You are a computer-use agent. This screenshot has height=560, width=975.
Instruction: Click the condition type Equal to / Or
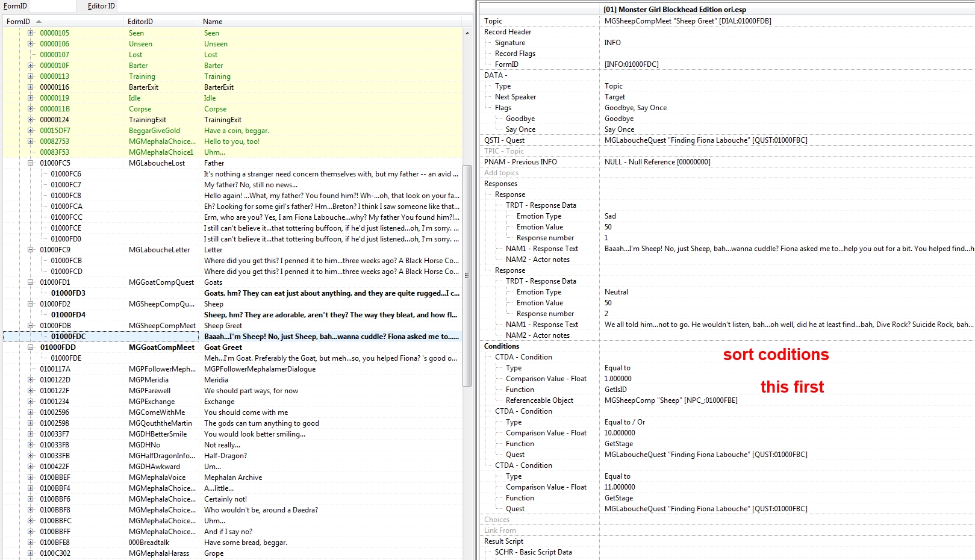[625, 422]
